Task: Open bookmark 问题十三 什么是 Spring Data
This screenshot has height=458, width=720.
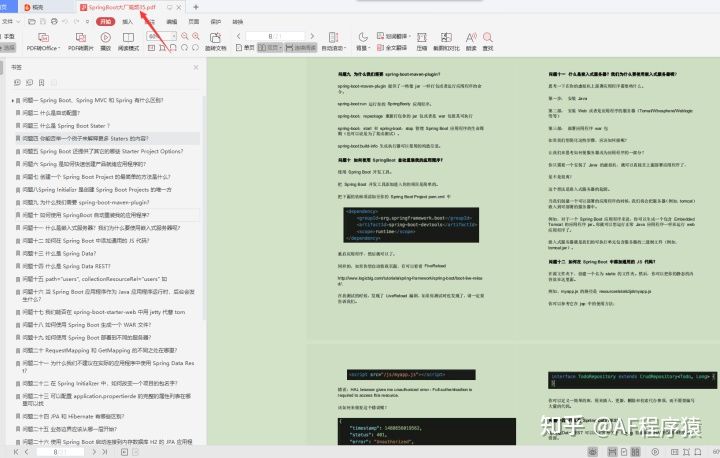Action: (x=59, y=254)
